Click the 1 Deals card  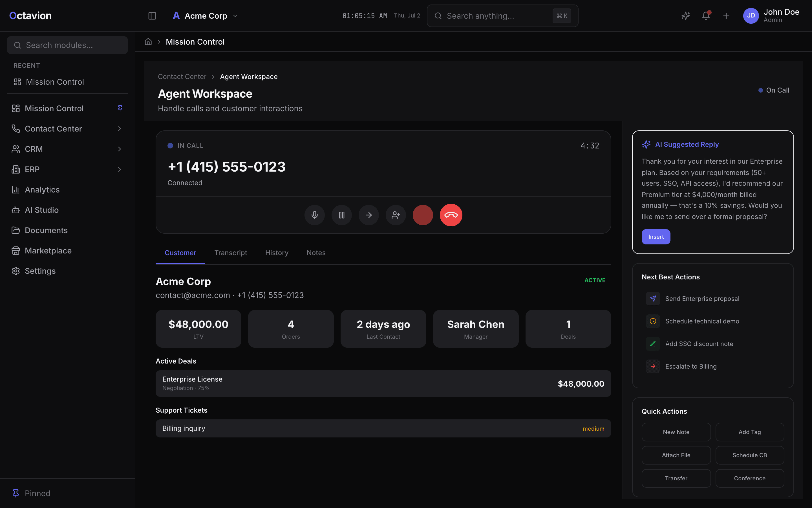(568, 329)
